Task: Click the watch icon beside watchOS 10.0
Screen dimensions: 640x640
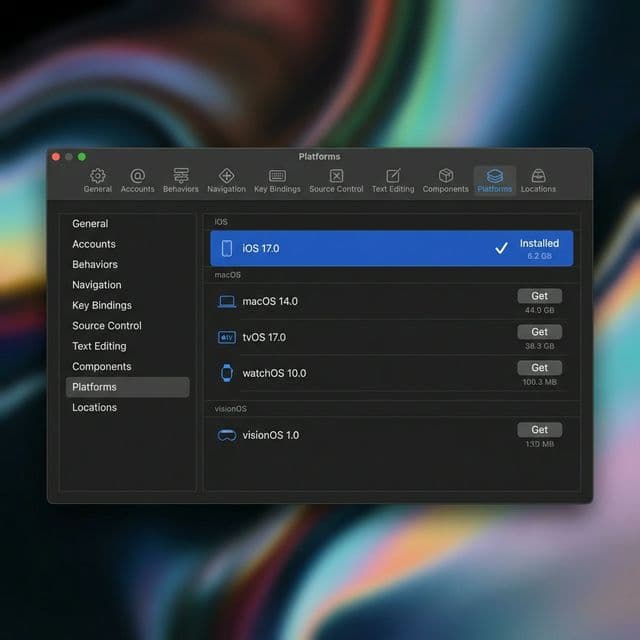Action: tap(227, 373)
